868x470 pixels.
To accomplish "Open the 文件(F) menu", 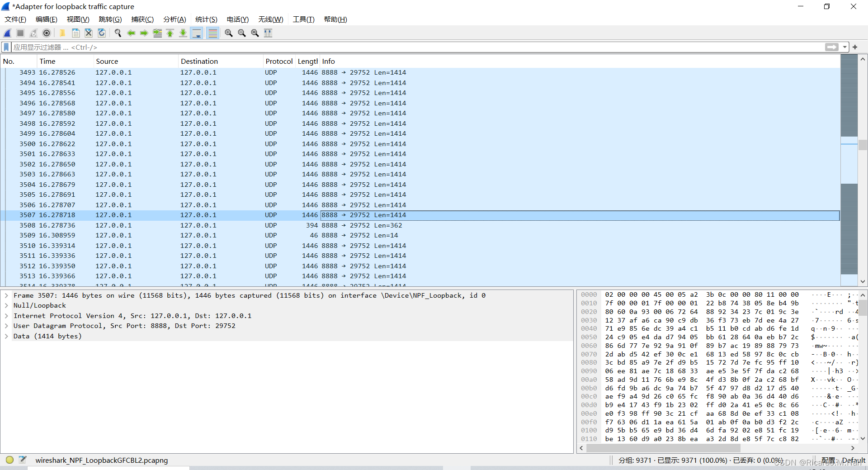I will pyautogui.click(x=15, y=19).
